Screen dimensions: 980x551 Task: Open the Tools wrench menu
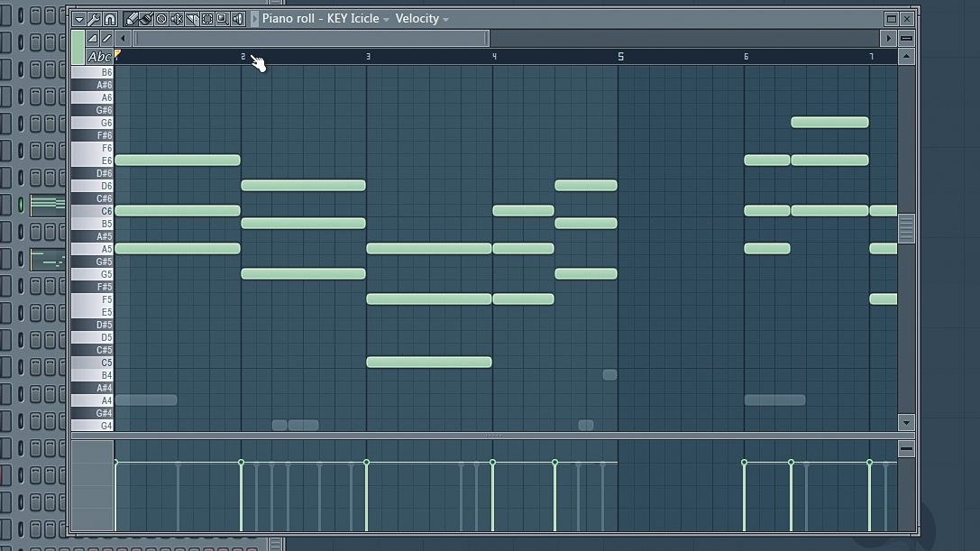click(93, 18)
